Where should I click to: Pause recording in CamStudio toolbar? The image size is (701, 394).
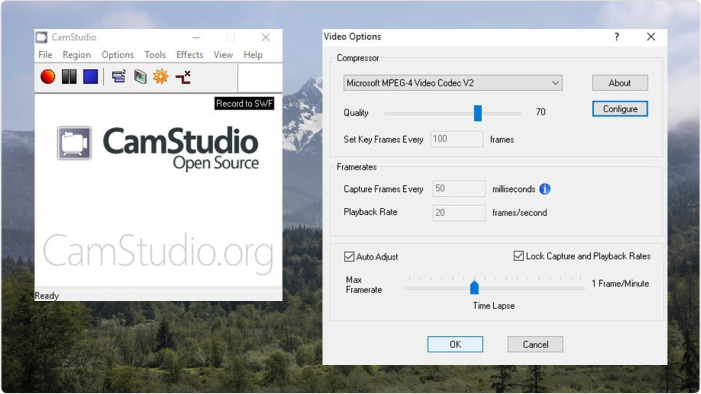pyautogui.click(x=69, y=76)
